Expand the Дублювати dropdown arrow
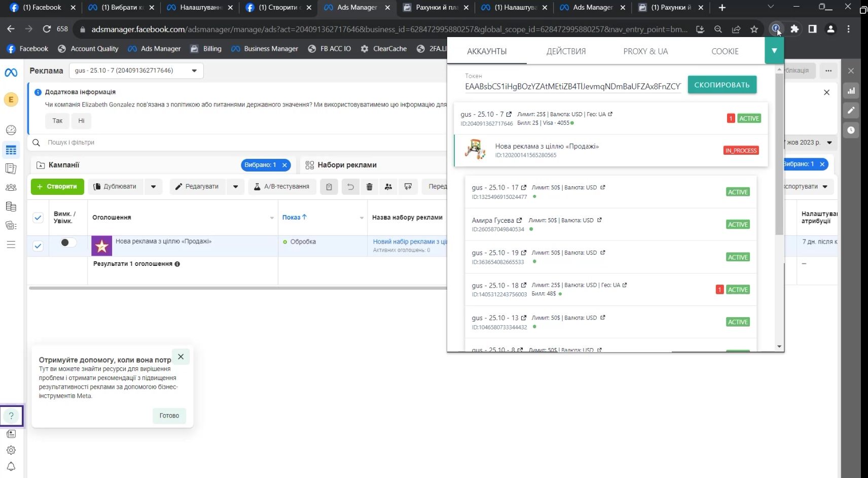868x478 pixels. [x=153, y=187]
